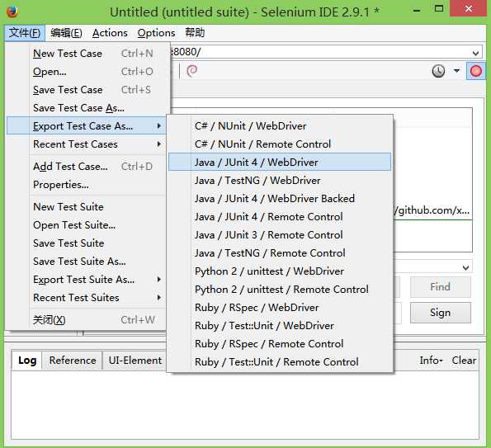Switch to the UI-Element tab
The width and height of the screenshot is (491, 448).
coord(135,361)
